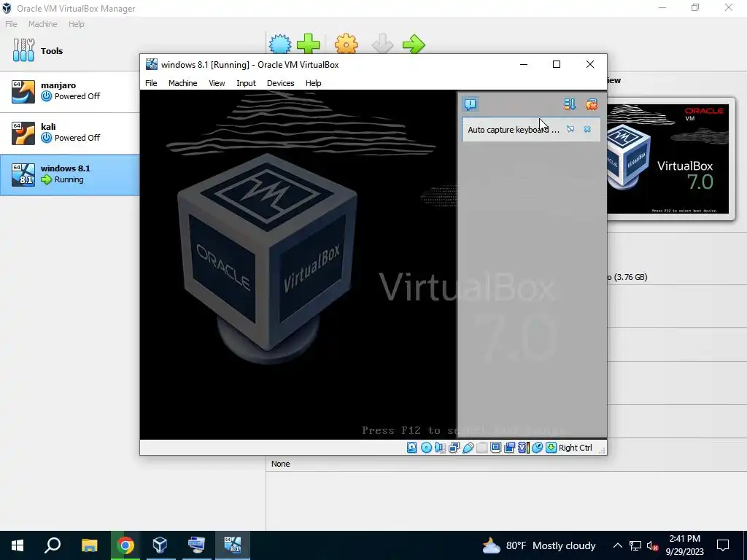747x560 pixels.
Task: Click inside the running VM display
Action: point(298,264)
